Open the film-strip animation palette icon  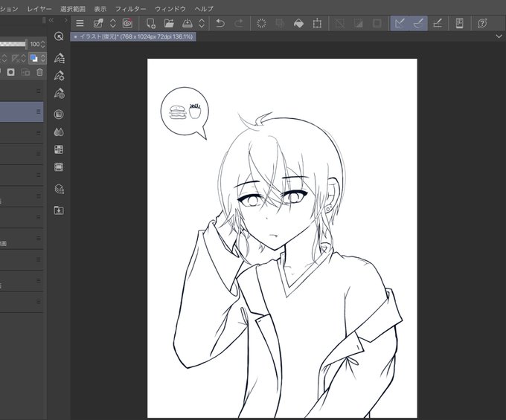(59, 167)
